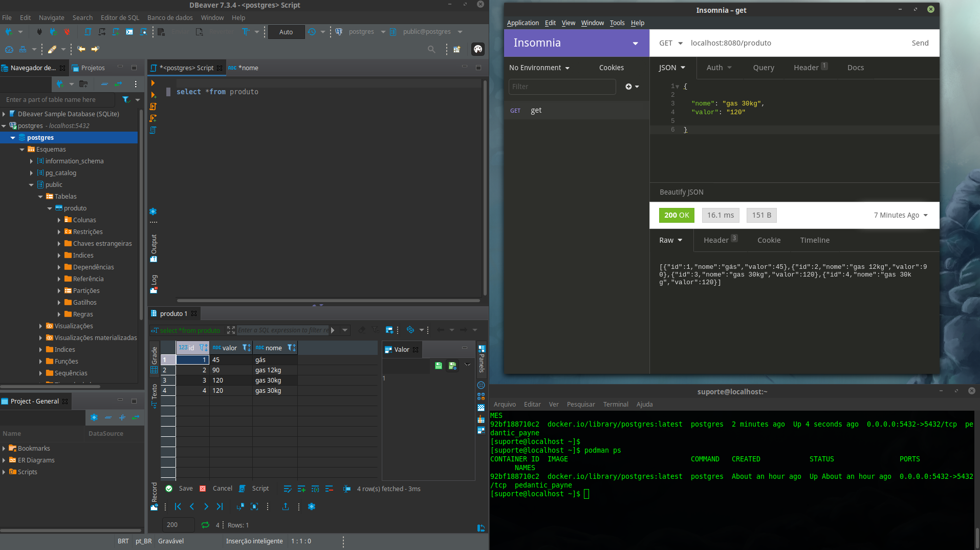
Task: Go to first row navigation icon
Action: click(x=178, y=506)
